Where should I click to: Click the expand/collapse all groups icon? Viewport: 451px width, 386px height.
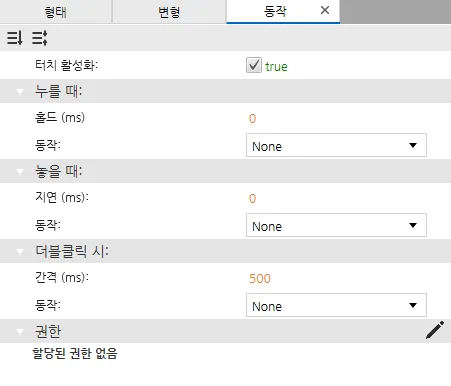point(40,38)
